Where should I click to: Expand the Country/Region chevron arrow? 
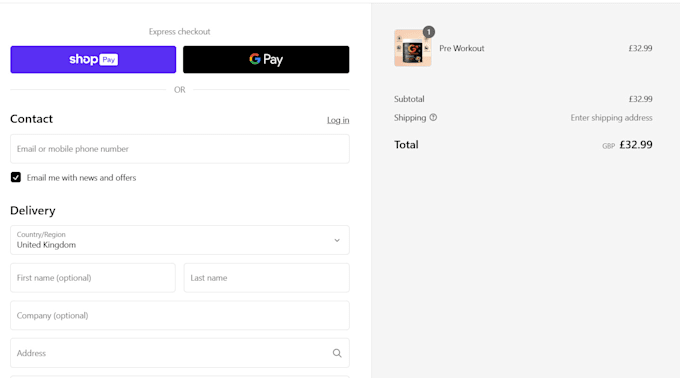[x=337, y=240]
